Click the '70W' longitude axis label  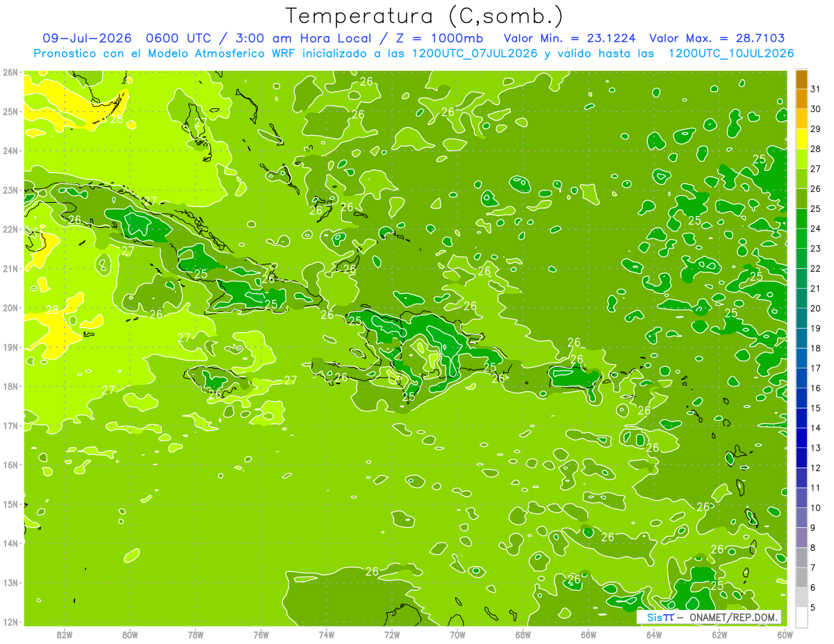coord(457,634)
